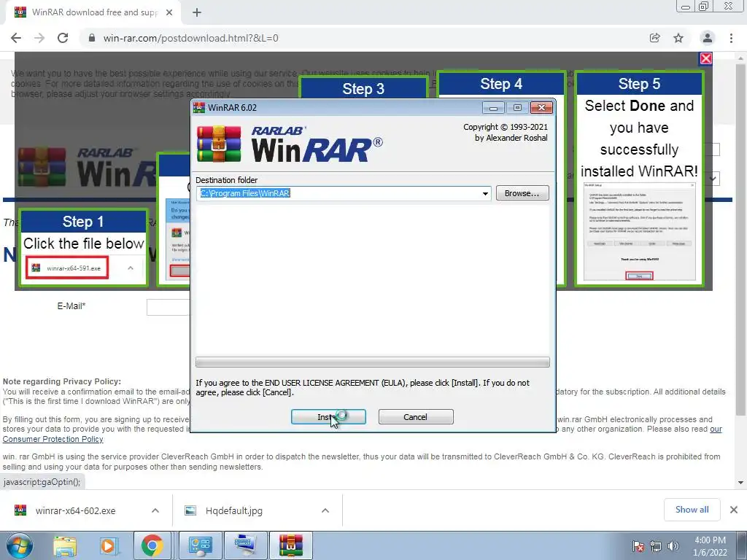This screenshot has width=747, height=560.
Task: Expand options for winrar-x64-602.exe download
Action: 155,510
